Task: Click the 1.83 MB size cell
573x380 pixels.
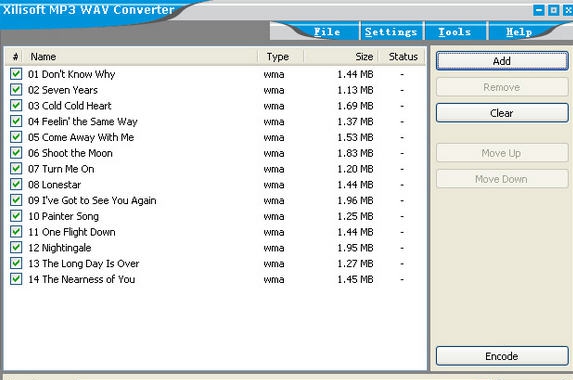Action: [x=355, y=153]
